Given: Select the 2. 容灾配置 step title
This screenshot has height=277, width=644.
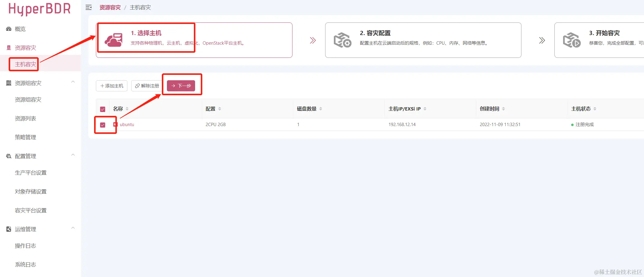Looking at the screenshot, I should click(375, 33).
